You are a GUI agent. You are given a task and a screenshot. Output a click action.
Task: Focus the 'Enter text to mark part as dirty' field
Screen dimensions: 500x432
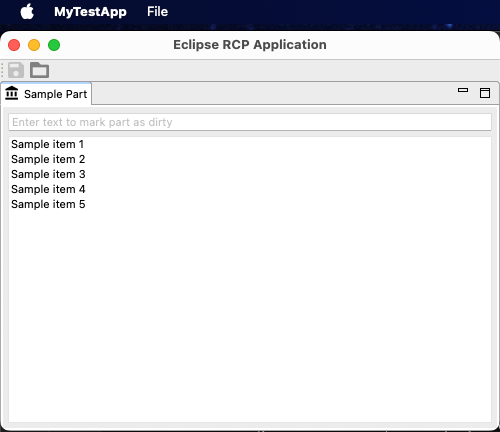[250, 122]
